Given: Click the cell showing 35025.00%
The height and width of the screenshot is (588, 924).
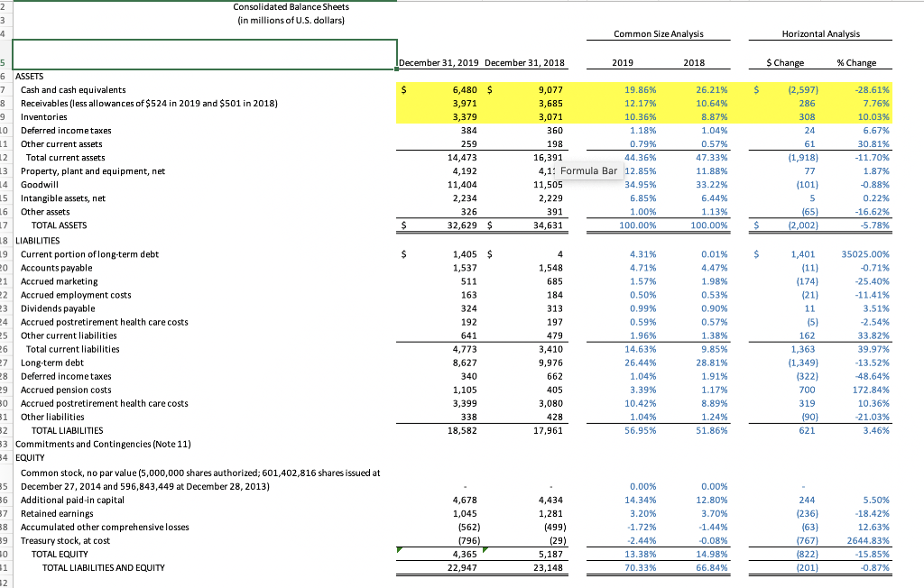Looking at the screenshot, I should tap(866, 253).
